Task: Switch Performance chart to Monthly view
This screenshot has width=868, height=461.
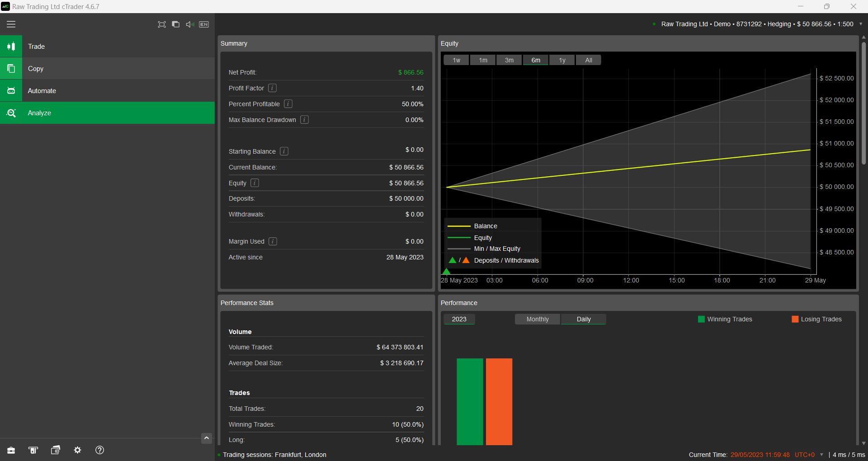Action: point(537,319)
